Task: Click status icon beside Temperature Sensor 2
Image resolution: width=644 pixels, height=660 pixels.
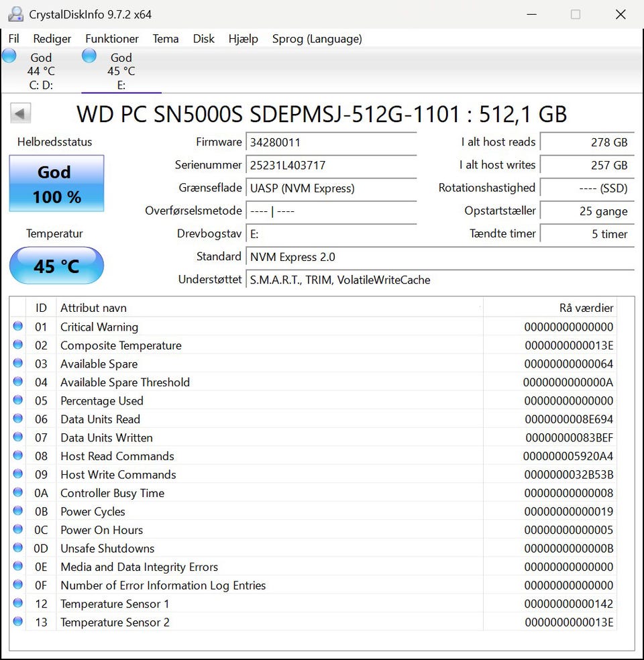Action: click(x=18, y=622)
